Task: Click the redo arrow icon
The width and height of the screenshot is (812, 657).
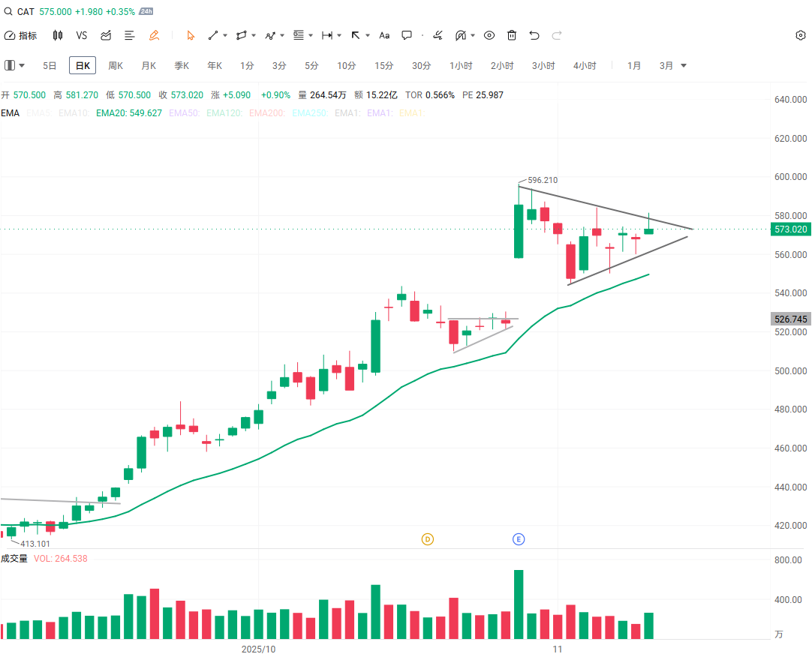Action: point(557,35)
